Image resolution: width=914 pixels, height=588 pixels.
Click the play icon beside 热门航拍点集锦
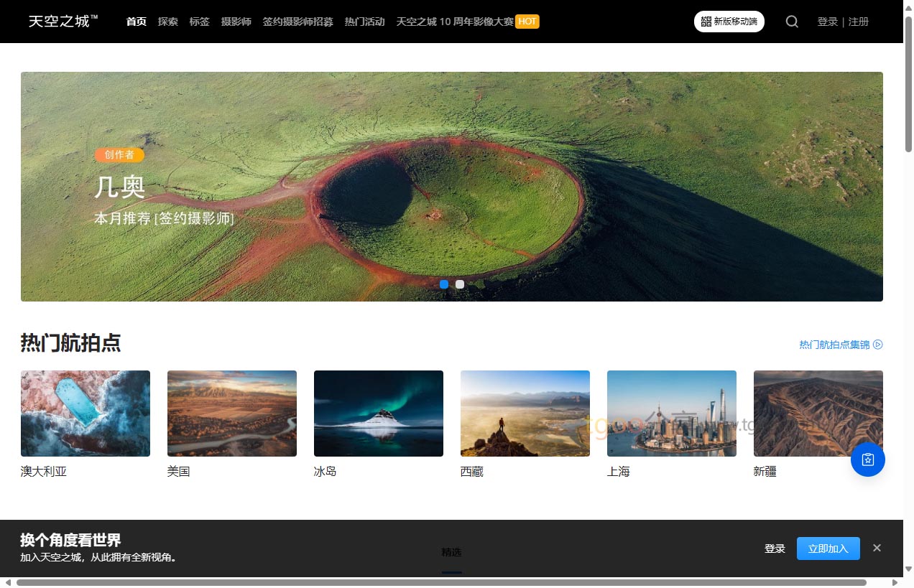point(877,345)
